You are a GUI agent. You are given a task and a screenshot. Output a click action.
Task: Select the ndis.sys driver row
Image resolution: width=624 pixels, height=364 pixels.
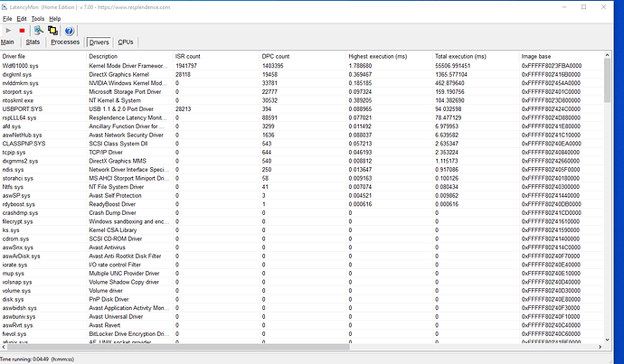point(302,170)
